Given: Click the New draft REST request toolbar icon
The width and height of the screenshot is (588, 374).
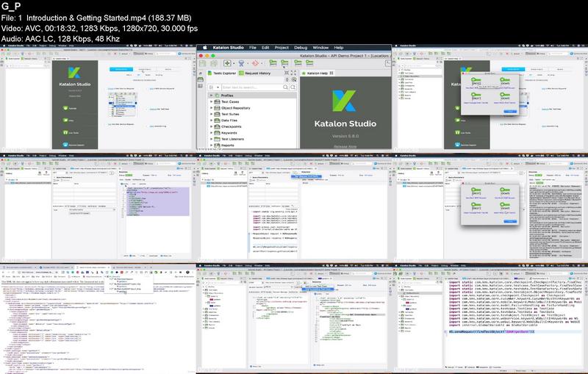Looking at the screenshot, I should [x=273, y=62].
